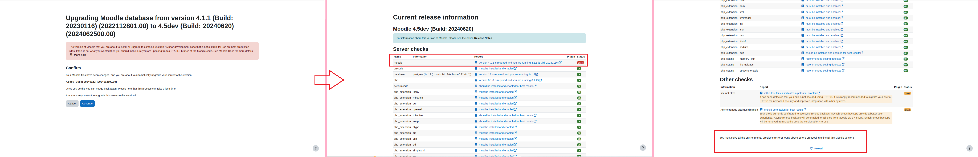Click the docs icon in the database row
This screenshot has height=157, width=980.
pos(476,75)
